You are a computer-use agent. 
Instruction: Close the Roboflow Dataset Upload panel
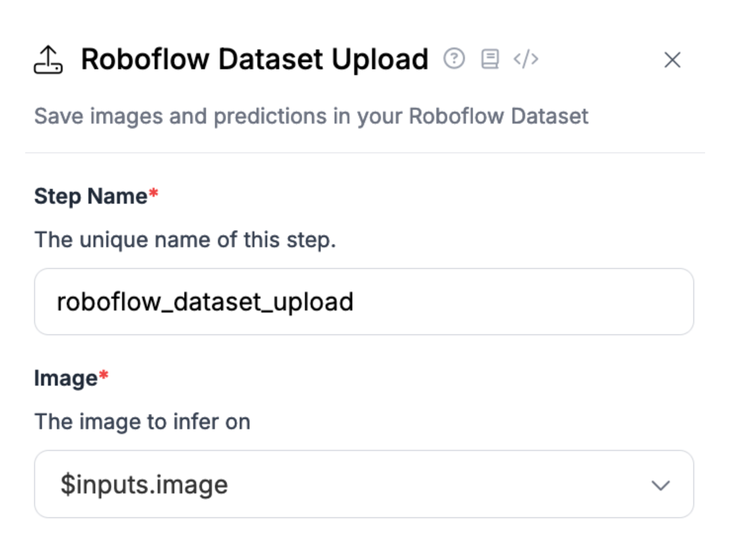(x=672, y=60)
